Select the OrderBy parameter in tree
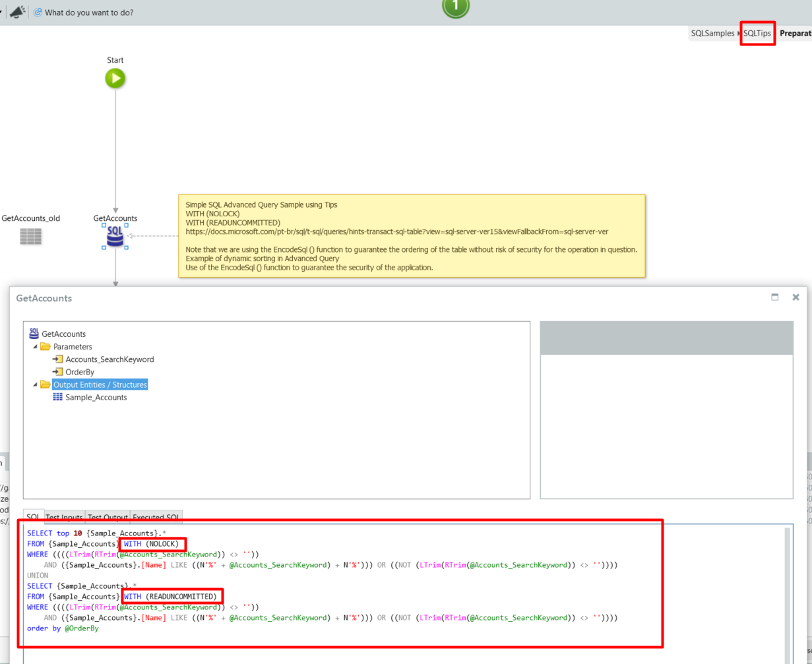Screen dimensions: 812x664 [80, 372]
